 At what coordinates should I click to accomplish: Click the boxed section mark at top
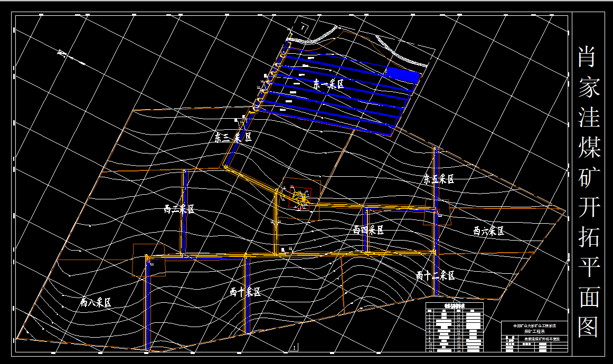coord(305,28)
